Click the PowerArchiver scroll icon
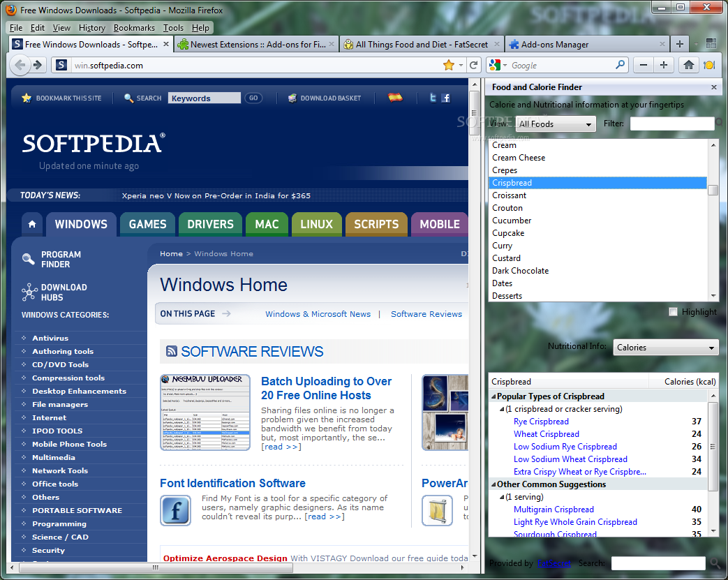The width and height of the screenshot is (728, 580). click(x=437, y=510)
